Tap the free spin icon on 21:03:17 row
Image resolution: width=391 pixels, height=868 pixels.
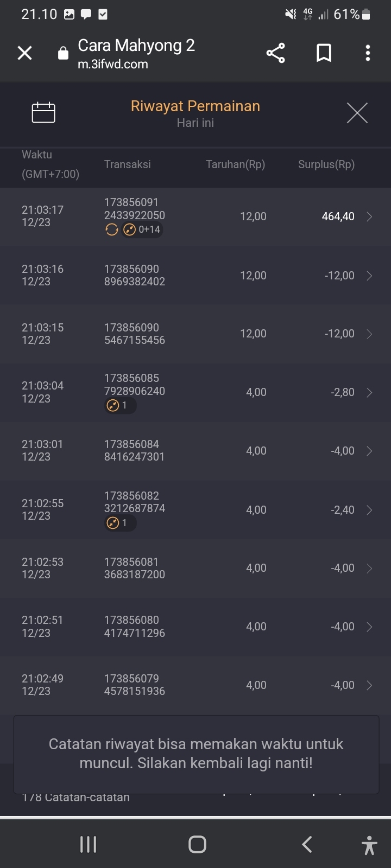(x=112, y=229)
